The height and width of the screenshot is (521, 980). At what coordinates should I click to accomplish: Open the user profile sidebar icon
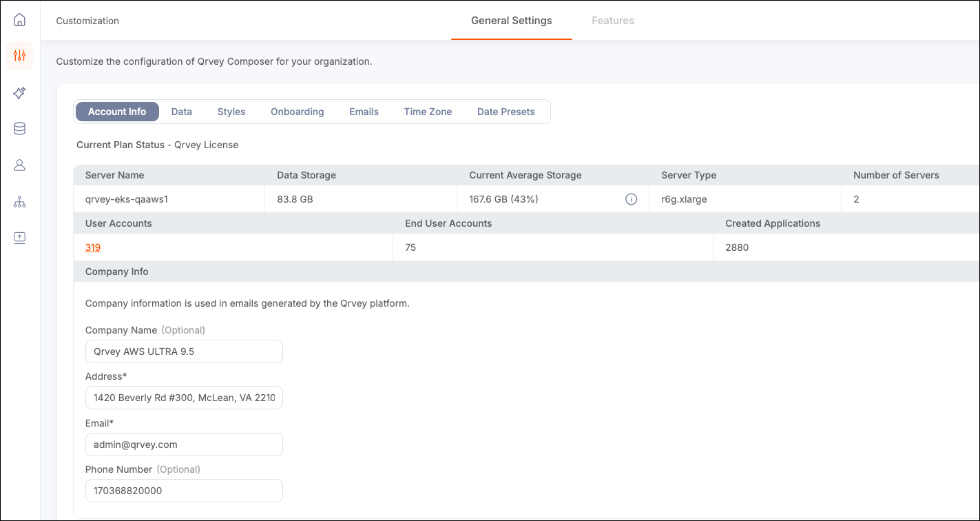coord(19,165)
